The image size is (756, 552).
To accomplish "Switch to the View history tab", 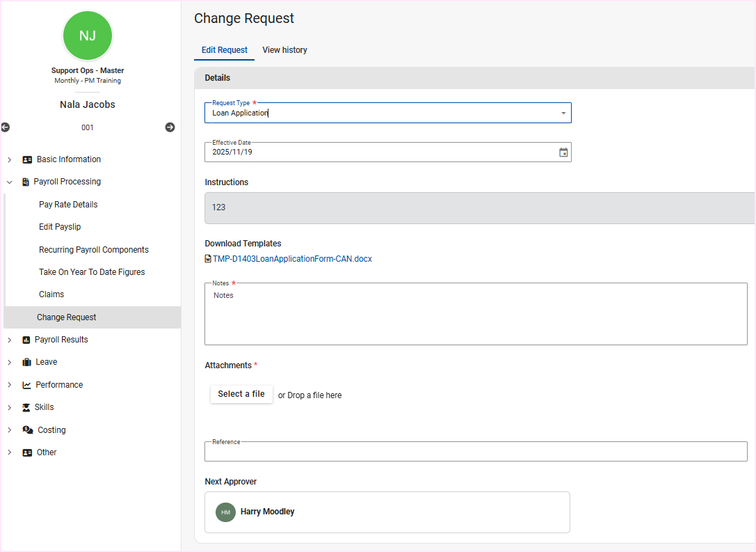I will [284, 50].
